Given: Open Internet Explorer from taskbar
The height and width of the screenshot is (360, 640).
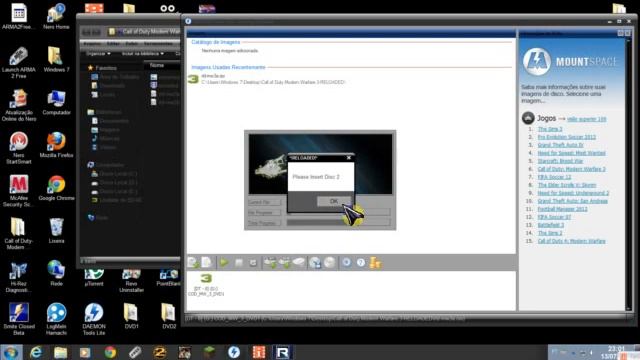Looking at the screenshot, I should pyautogui.click(x=36, y=352).
